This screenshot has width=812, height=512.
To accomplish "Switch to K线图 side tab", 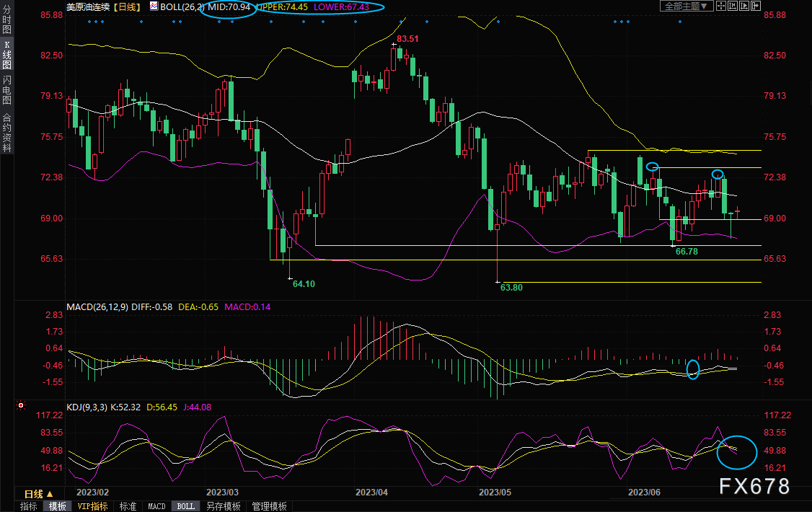I will (x=6, y=54).
